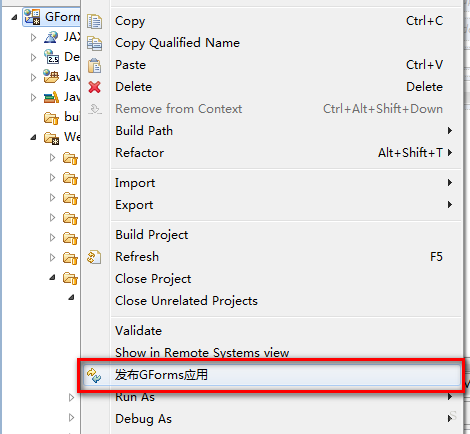Click the Paste clipboard icon
This screenshot has width=470, height=434.
[94, 65]
